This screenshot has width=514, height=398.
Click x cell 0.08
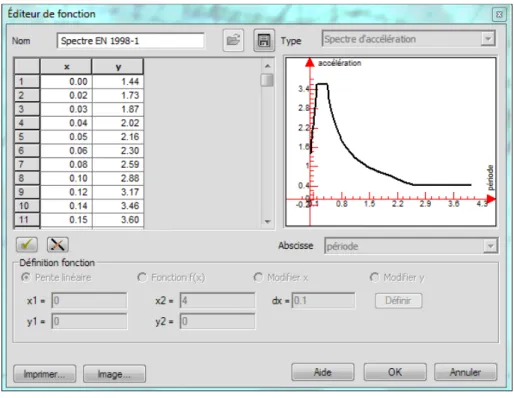tap(66, 164)
